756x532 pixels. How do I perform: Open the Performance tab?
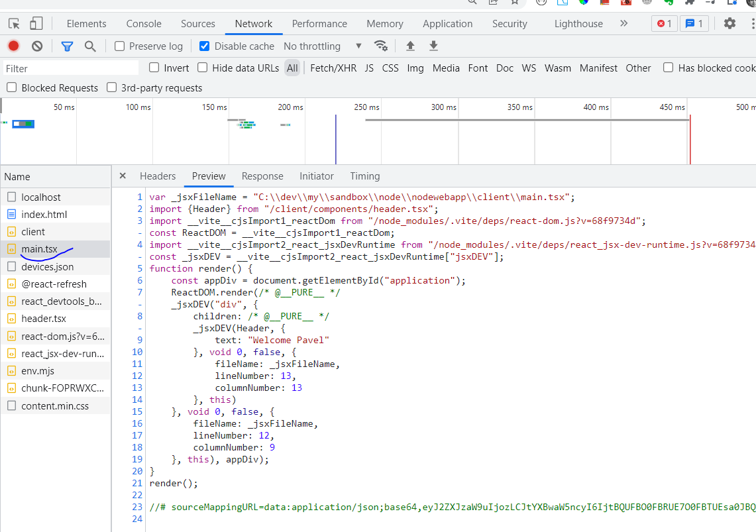click(x=319, y=24)
